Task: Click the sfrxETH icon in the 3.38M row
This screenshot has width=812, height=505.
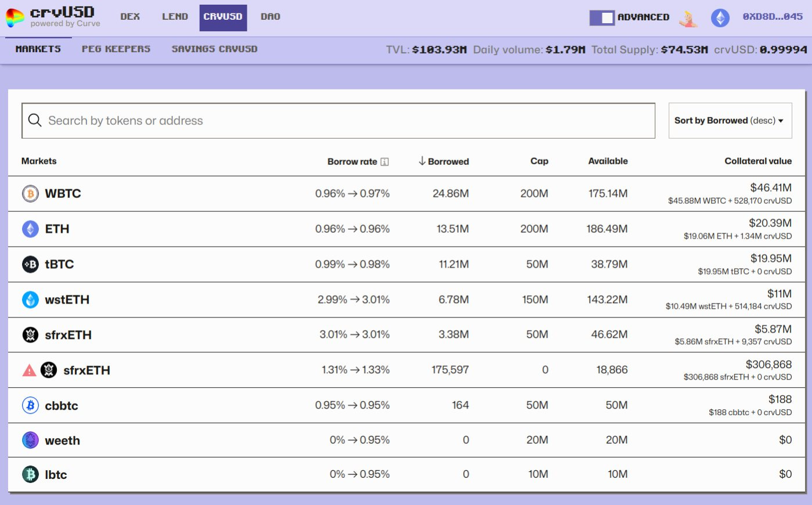Action: coord(30,335)
